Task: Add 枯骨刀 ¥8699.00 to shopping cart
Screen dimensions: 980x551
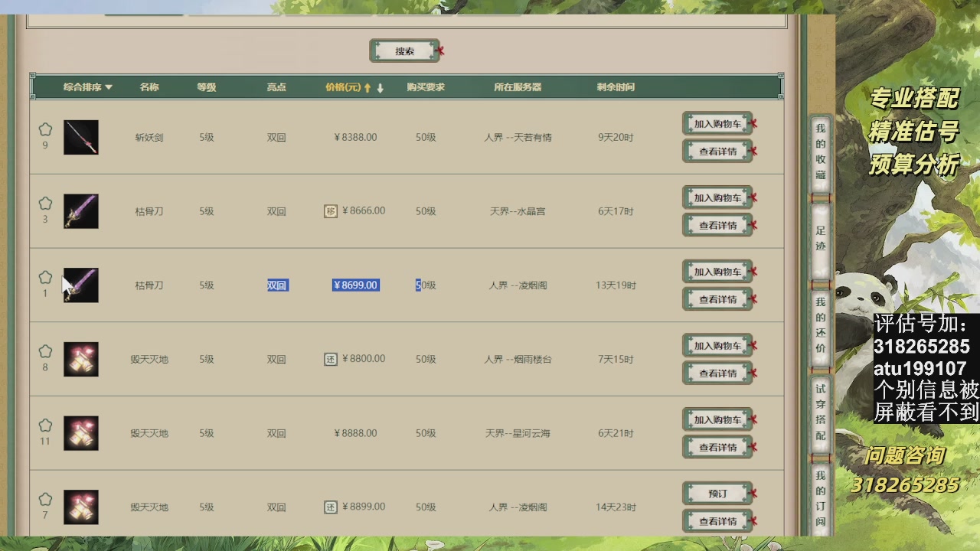Action: (x=717, y=272)
